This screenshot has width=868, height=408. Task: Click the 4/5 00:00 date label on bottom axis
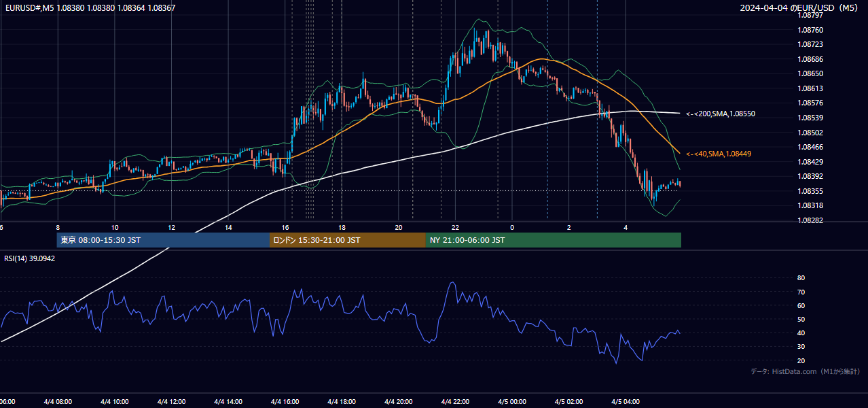click(x=512, y=402)
